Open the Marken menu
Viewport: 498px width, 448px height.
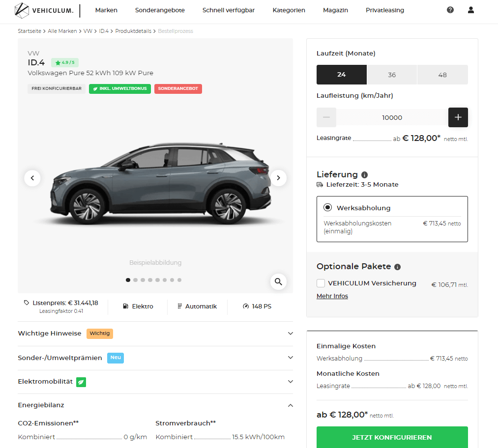(106, 10)
